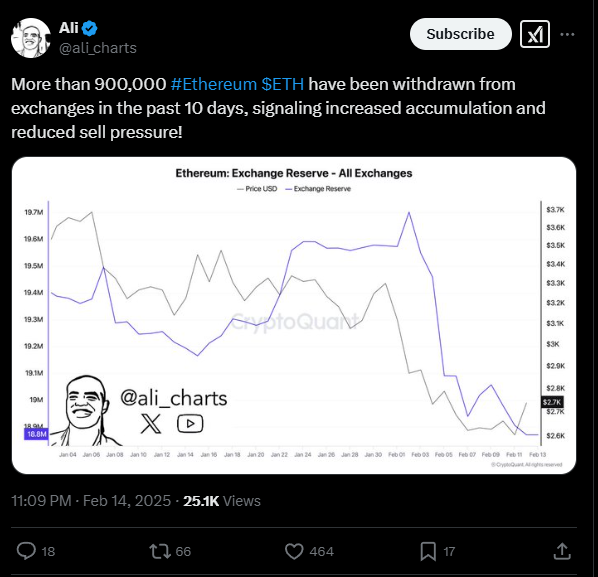
Task: Click the Ali display name
Action: point(69,28)
